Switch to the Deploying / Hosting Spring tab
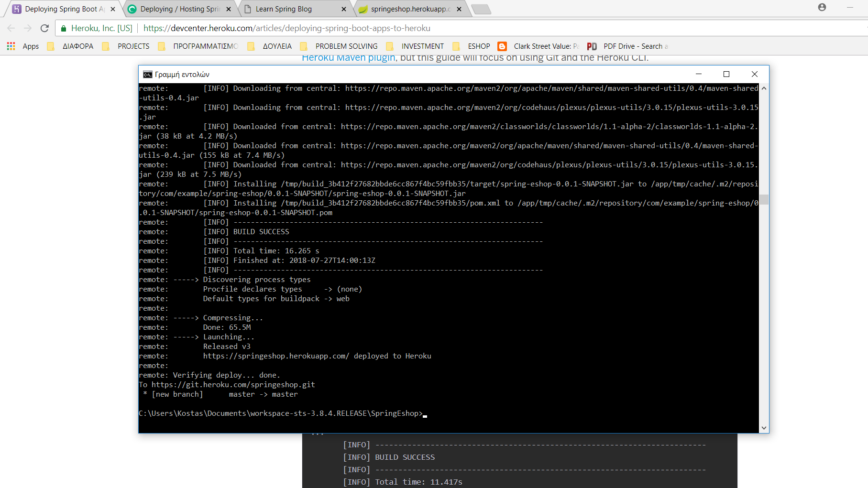The image size is (868, 488). 179,9
